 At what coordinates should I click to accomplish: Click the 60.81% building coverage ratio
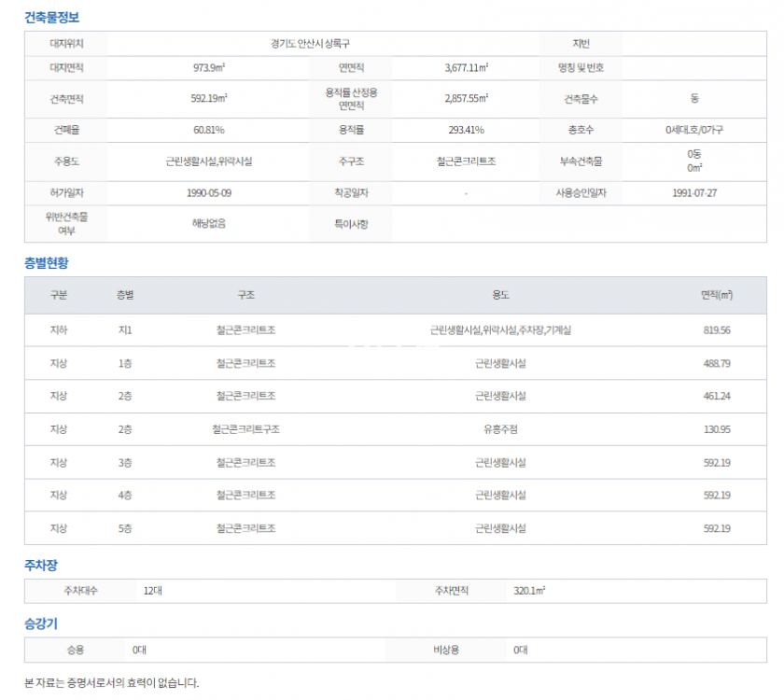(209, 130)
